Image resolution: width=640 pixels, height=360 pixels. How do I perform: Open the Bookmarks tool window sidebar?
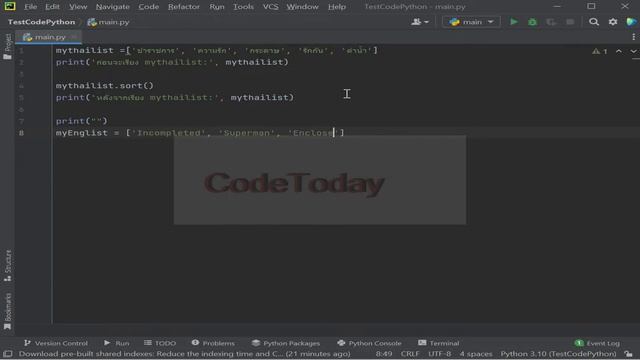(7, 311)
